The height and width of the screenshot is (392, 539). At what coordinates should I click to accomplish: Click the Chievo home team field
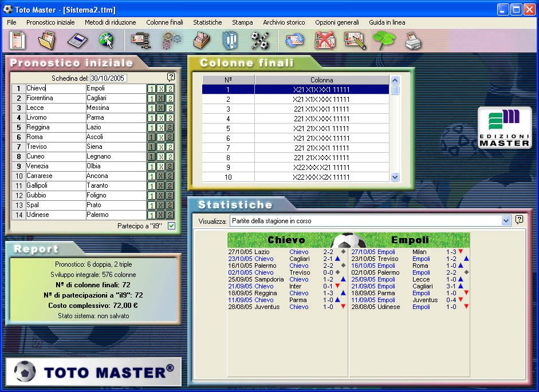(56, 88)
